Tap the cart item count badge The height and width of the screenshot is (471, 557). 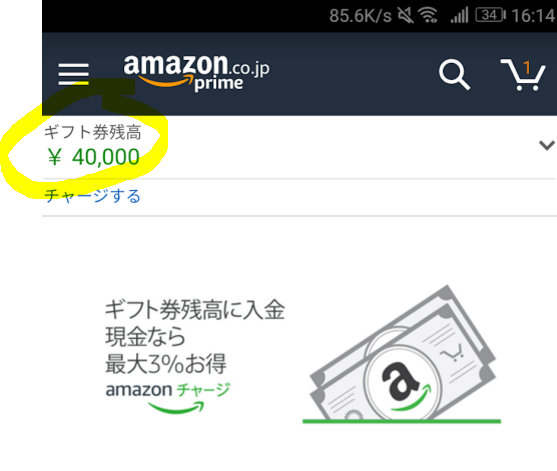pos(527,67)
